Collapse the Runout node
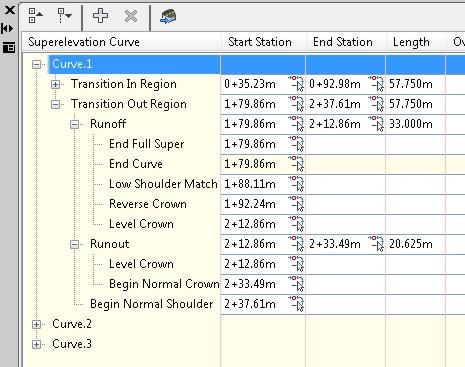This screenshot has height=367, width=465. tap(74, 244)
